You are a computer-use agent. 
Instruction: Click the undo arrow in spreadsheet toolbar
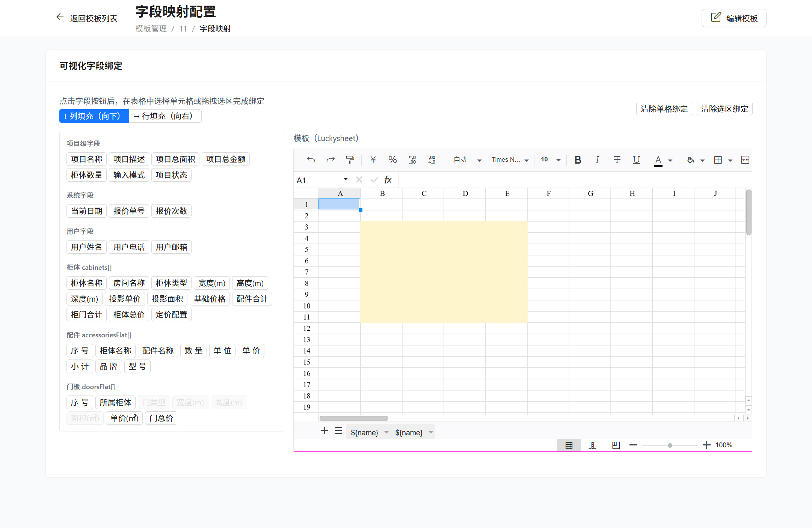click(x=311, y=160)
